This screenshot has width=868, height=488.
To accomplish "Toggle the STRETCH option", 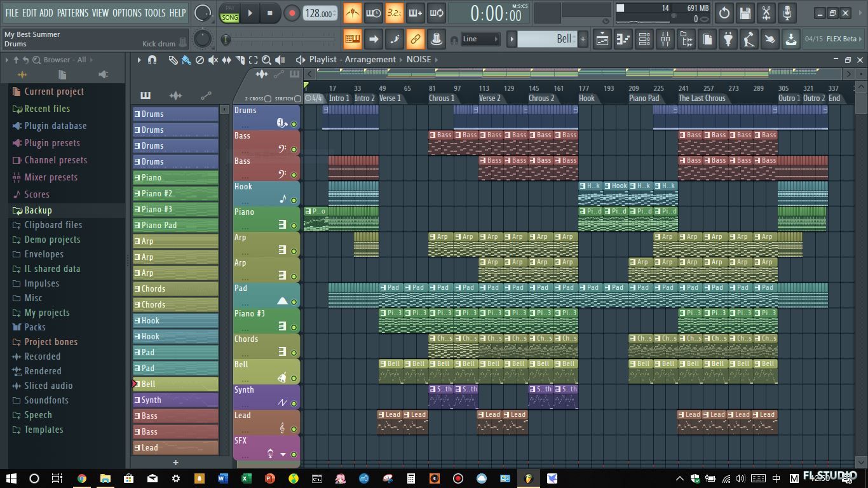I will (x=297, y=99).
